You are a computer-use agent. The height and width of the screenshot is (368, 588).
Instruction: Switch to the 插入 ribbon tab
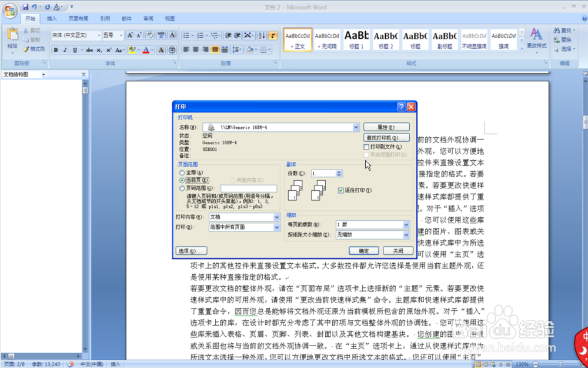click(x=51, y=18)
